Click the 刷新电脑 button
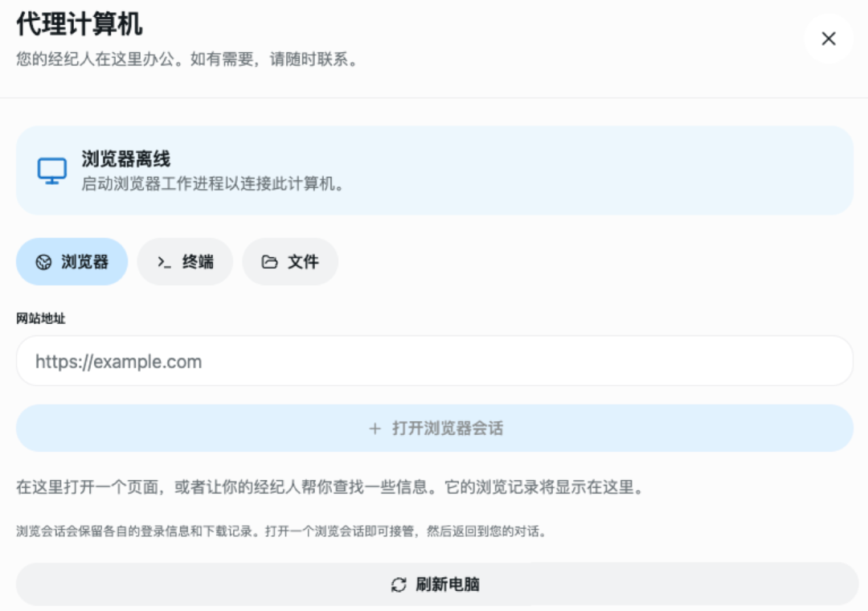Screen dimensions: 868x611 click(436, 584)
